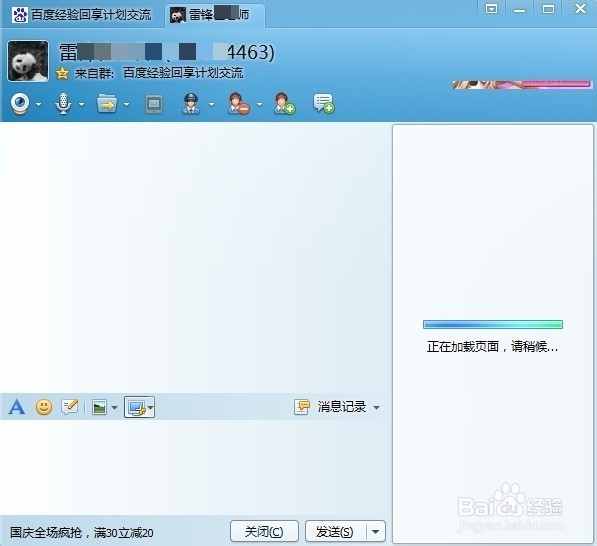The image size is (597, 546).
Task: Expand 消息记录 dropdown arrow
Action: click(x=376, y=407)
